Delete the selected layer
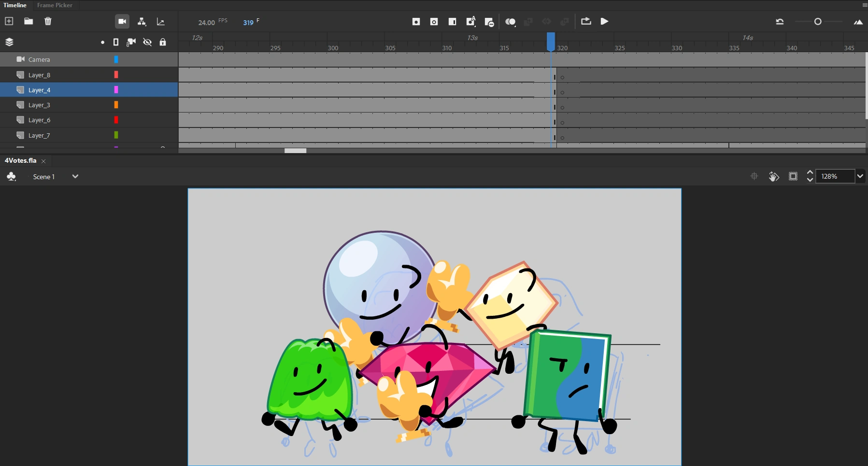Viewport: 868px width, 466px height. pyautogui.click(x=48, y=21)
